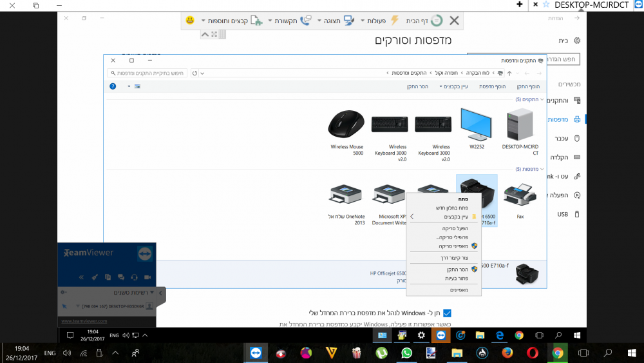Close the TeamViewer session with the toolbar X
The width and height of the screenshot is (644, 363).
click(x=454, y=21)
